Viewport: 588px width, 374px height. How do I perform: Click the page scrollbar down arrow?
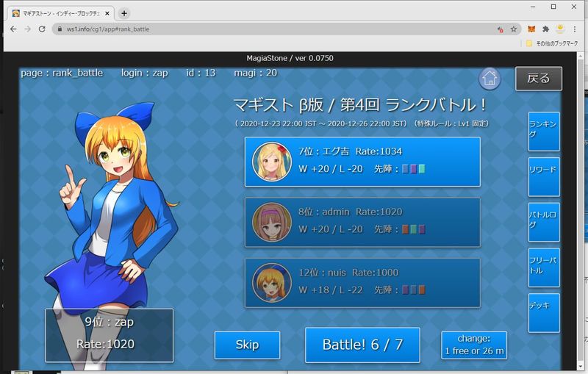click(581, 366)
